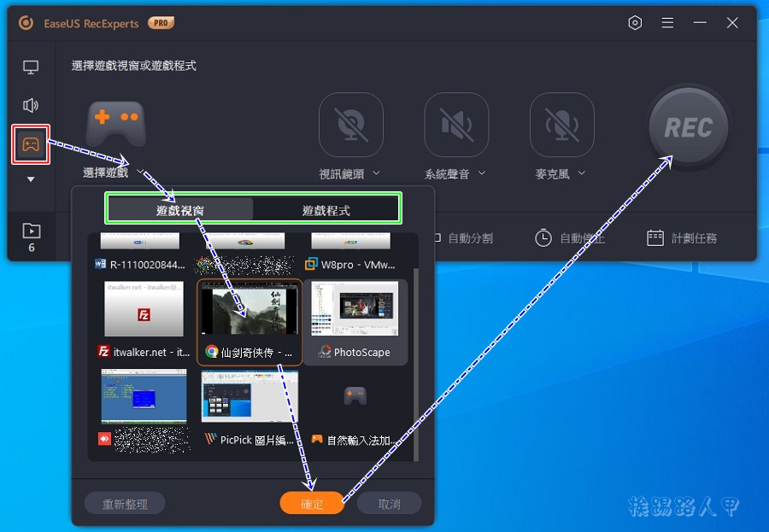769x532 pixels.
Task: Expand the 選擇遊戲 dropdown arrow
Action: [139, 172]
